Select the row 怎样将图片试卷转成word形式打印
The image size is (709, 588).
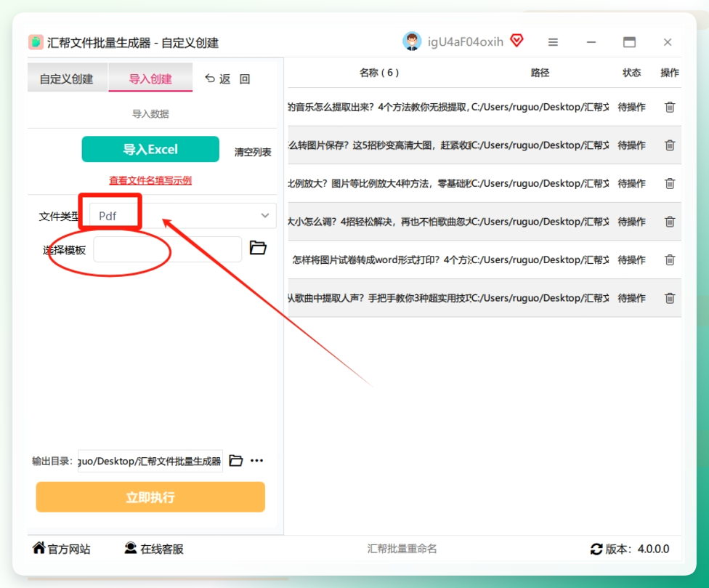485,260
